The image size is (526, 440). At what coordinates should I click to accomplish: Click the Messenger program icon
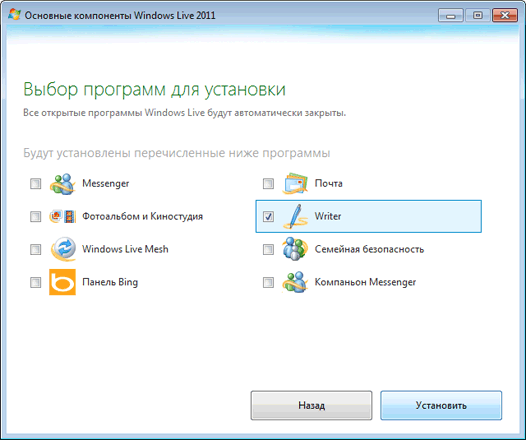point(62,183)
